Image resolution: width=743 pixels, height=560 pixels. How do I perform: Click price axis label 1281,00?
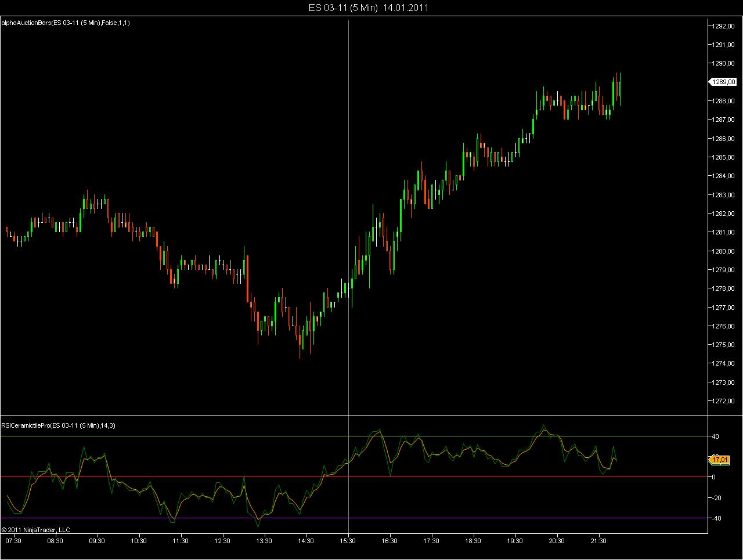724,233
